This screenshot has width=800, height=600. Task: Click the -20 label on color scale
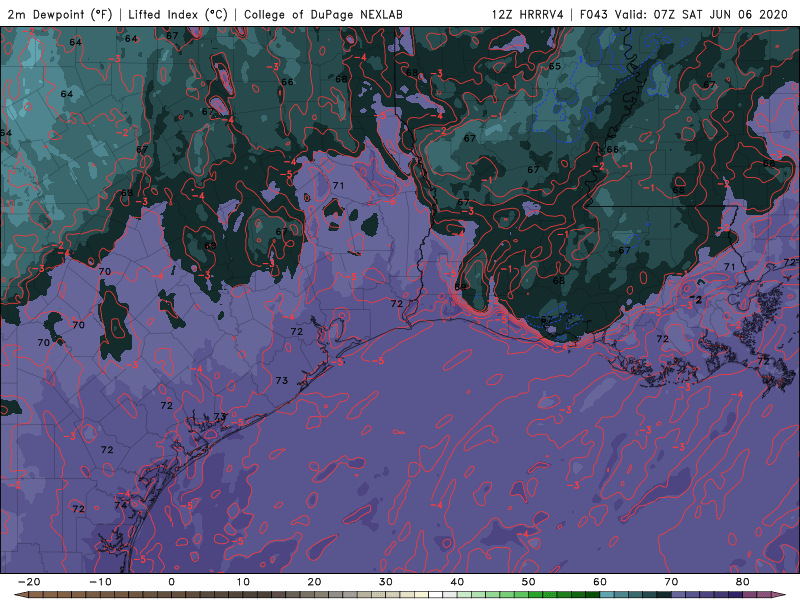point(29,582)
